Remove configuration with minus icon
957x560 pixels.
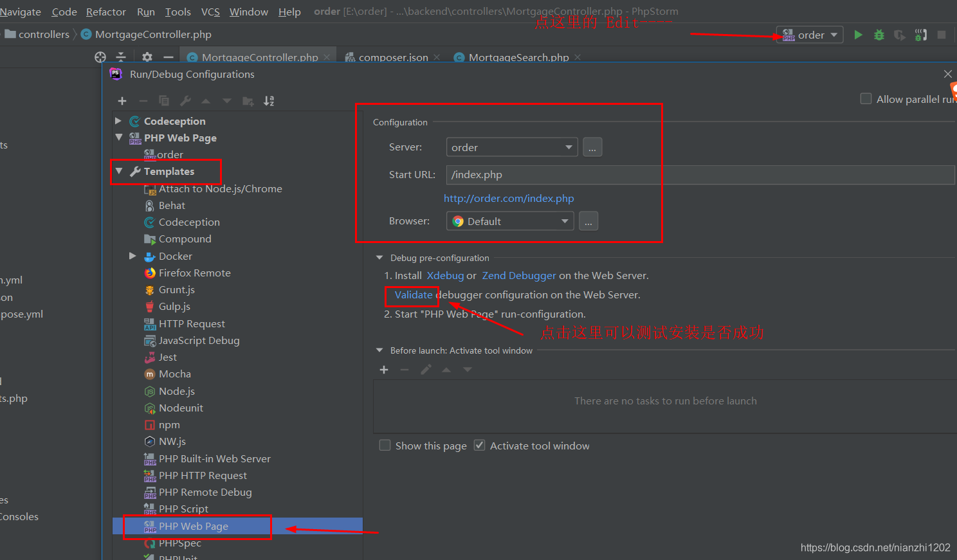tap(143, 101)
